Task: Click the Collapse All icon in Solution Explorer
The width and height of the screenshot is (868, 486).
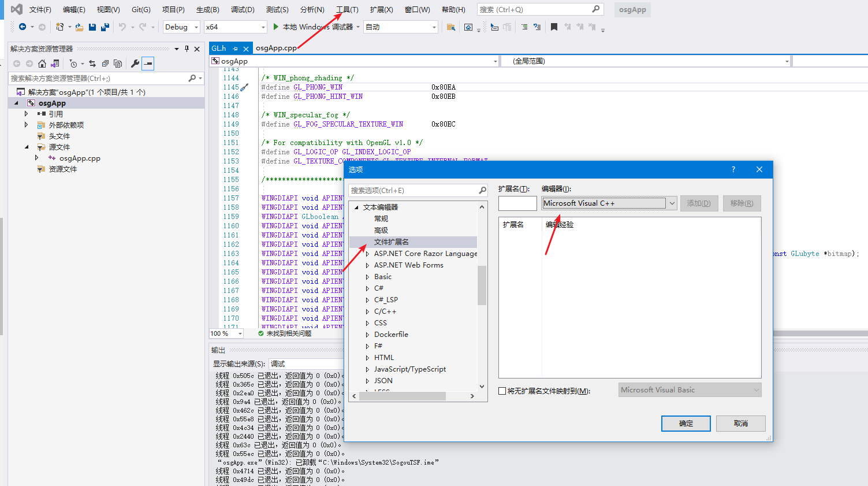Action: click(106, 64)
